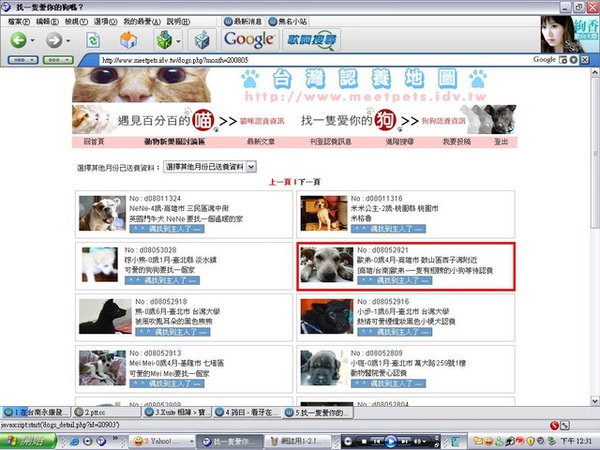Open the 貓咪認養資訊 cat adoption link
600x450 pixels.
[262, 121]
